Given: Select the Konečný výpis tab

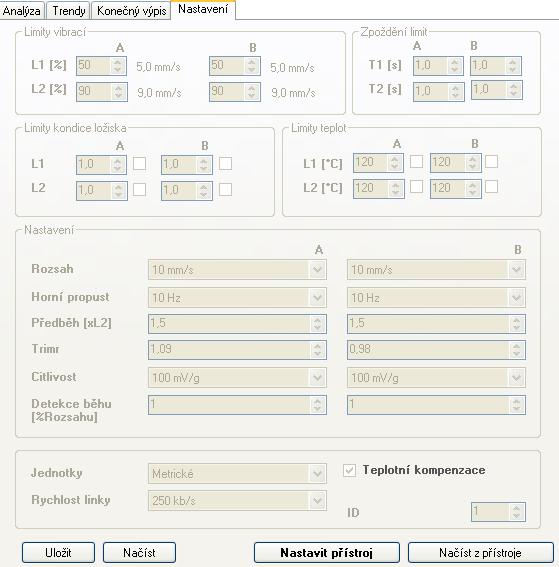Looking at the screenshot, I should pyautogui.click(x=131, y=10).
